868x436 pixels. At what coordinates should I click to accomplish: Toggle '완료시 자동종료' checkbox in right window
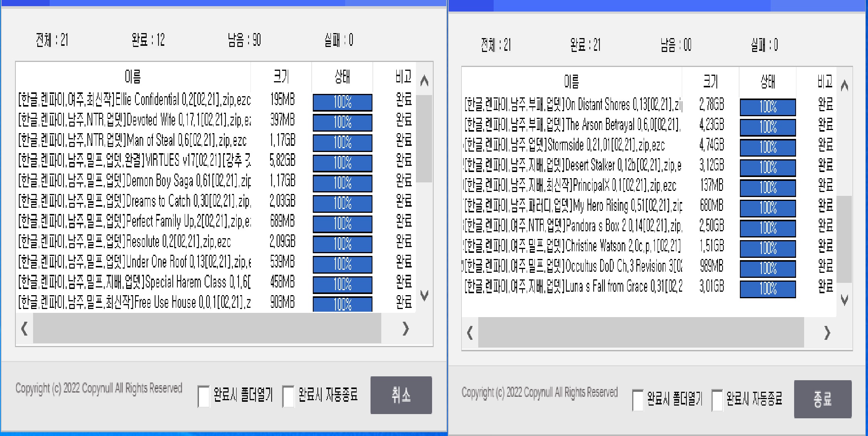click(x=717, y=400)
